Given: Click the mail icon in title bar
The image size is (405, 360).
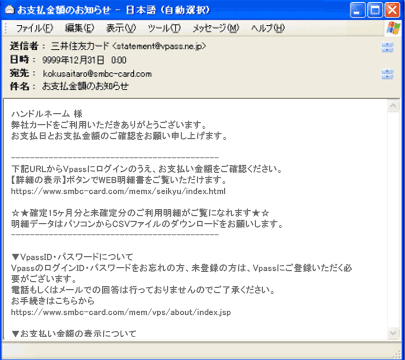Looking at the screenshot, I should (9, 10).
